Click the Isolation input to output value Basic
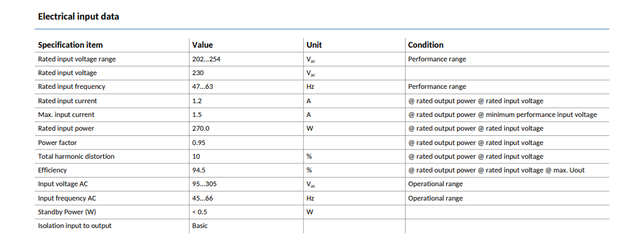644x245 pixels. click(200, 225)
